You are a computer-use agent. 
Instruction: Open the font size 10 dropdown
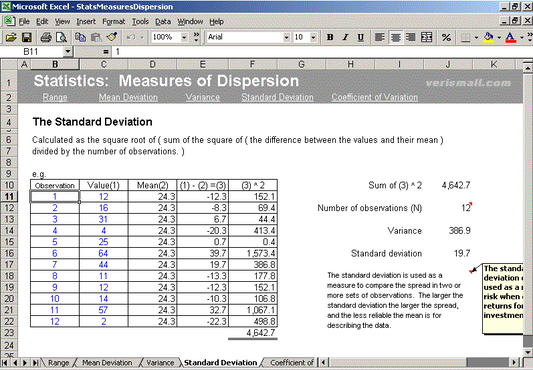pos(313,37)
